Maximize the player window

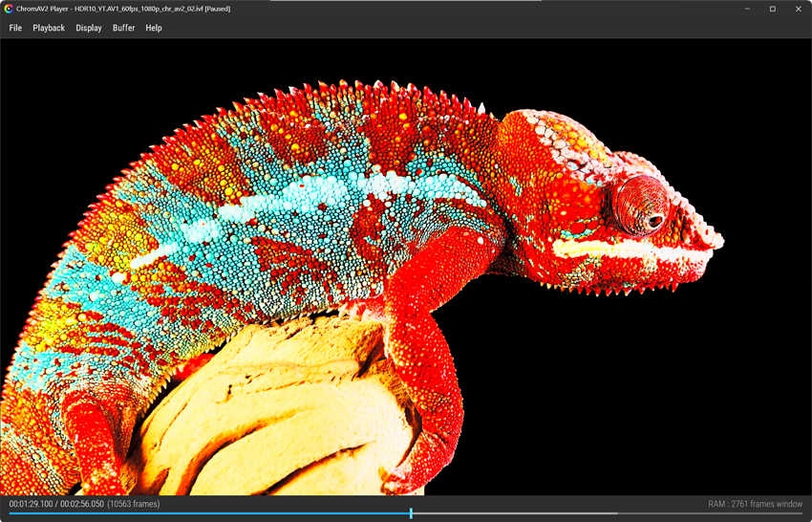[x=773, y=9]
